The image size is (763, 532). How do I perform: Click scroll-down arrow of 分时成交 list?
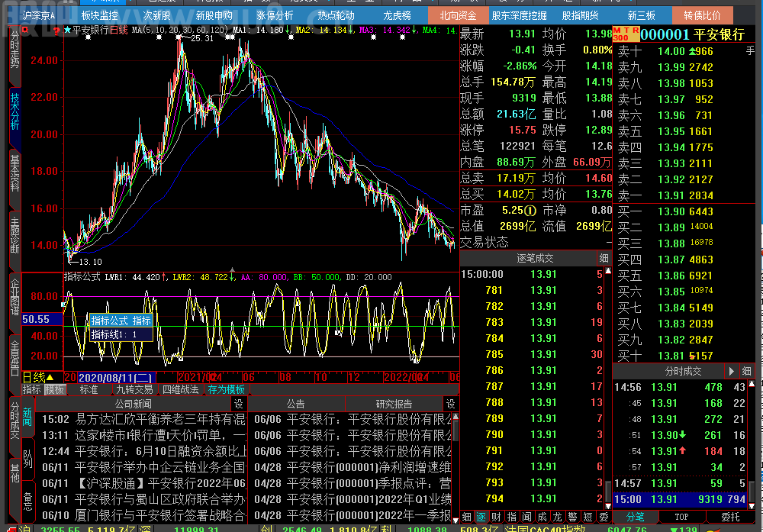pos(752,506)
